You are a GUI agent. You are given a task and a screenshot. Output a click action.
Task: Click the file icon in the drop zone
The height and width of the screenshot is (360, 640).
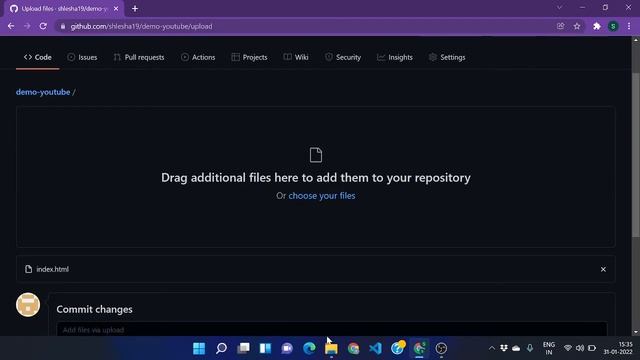pos(316,155)
